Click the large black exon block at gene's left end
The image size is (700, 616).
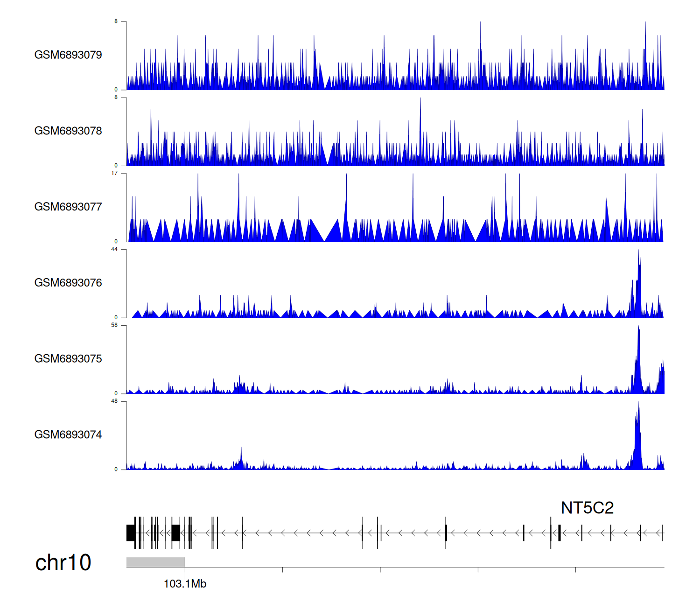click(x=131, y=533)
